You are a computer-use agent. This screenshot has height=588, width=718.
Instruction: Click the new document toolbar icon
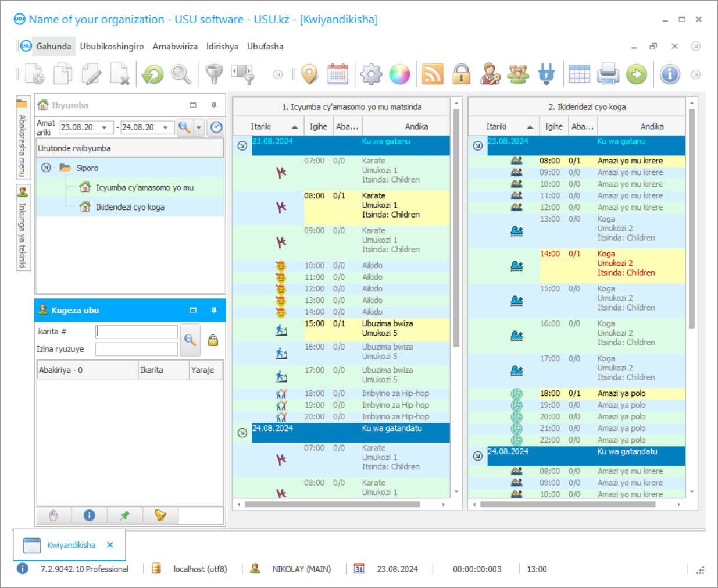click(x=34, y=74)
